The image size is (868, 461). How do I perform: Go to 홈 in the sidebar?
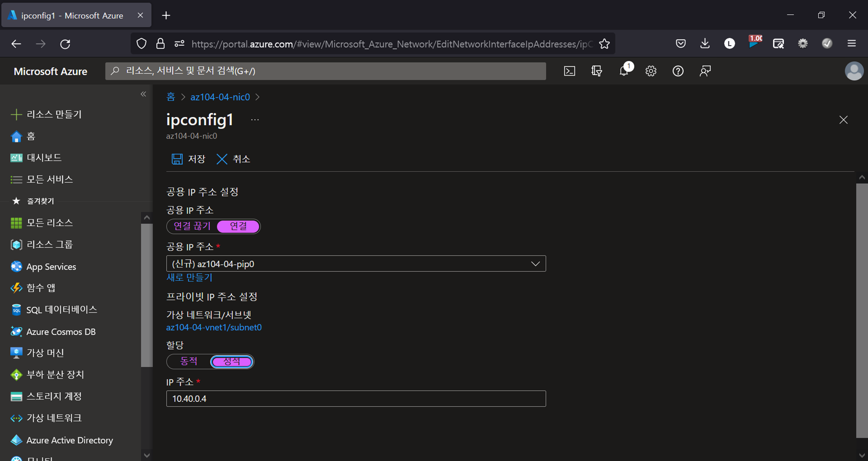(23, 136)
